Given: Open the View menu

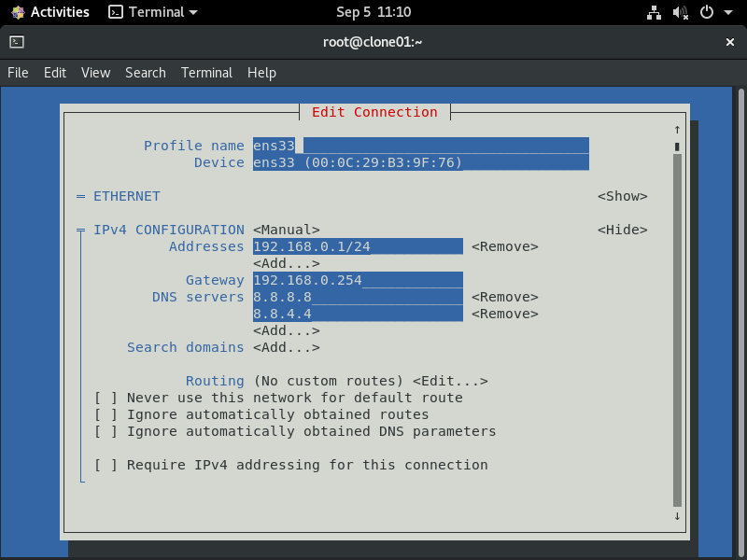Looking at the screenshot, I should [96, 73].
